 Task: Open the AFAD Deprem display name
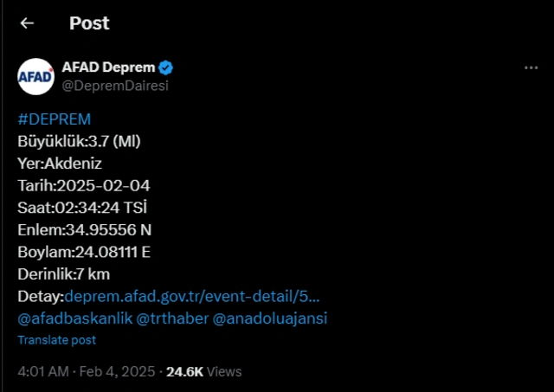tap(108, 67)
